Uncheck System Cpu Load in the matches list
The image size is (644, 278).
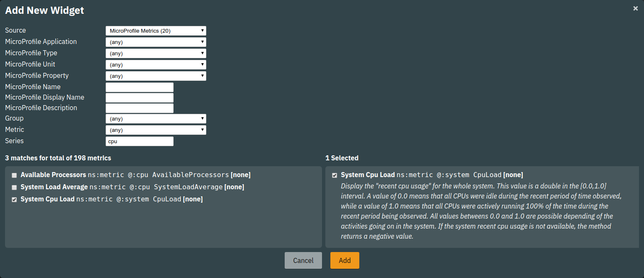pyautogui.click(x=14, y=200)
